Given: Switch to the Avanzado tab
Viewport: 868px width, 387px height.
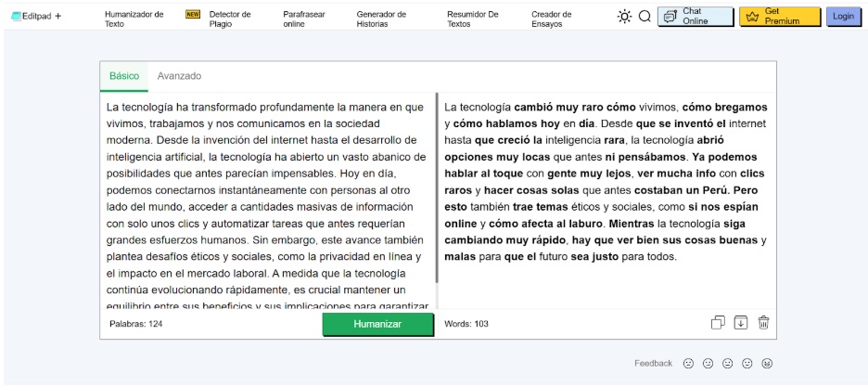Looking at the screenshot, I should click(179, 76).
